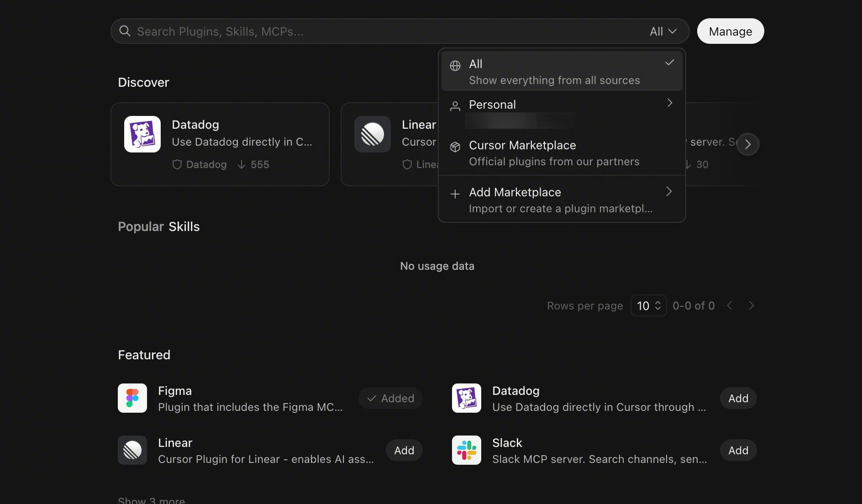This screenshot has width=862, height=504.
Task: Open the Datadog Discover card
Action: pyautogui.click(x=220, y=144)
